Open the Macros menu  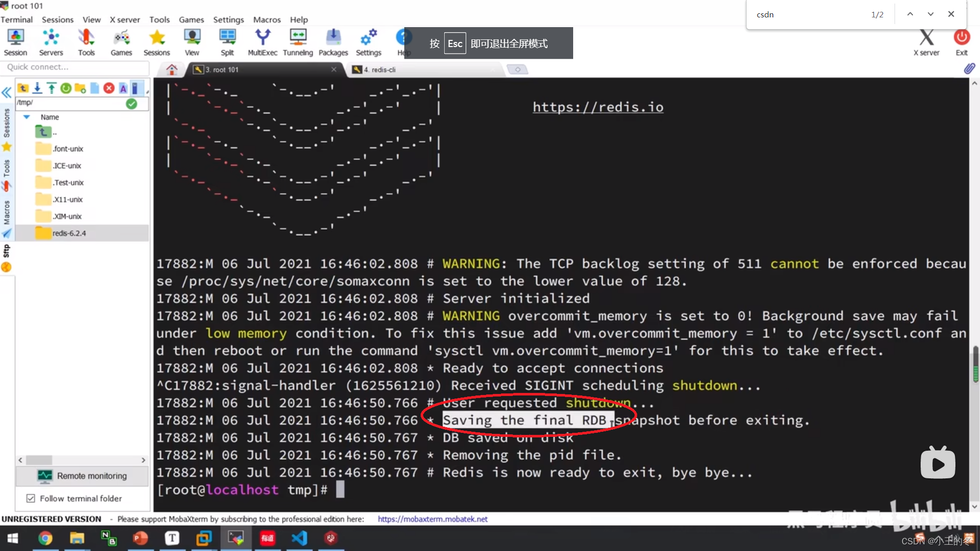pyautogui.click(x=267, y=19)
